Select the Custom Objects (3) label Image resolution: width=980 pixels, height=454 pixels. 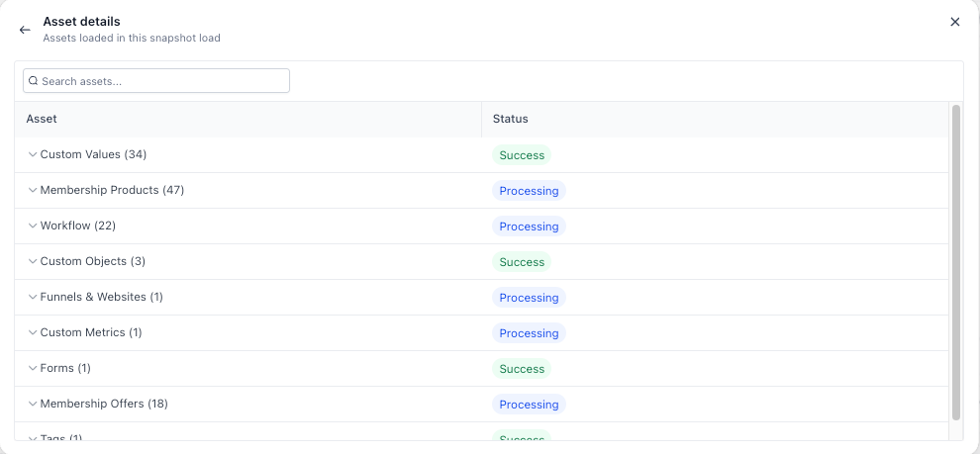[x=92, y=261]
